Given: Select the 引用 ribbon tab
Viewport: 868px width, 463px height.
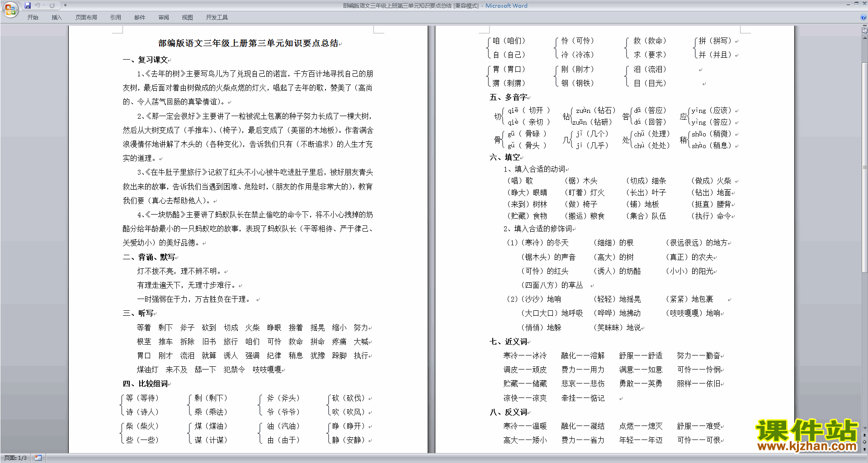Looking at the screenshot, I should pyautogui.click(x=116, y=18).
